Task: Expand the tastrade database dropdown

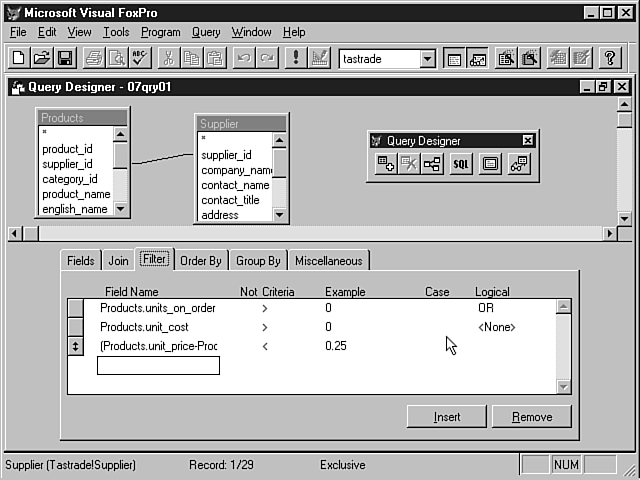Action: [428, 59]
